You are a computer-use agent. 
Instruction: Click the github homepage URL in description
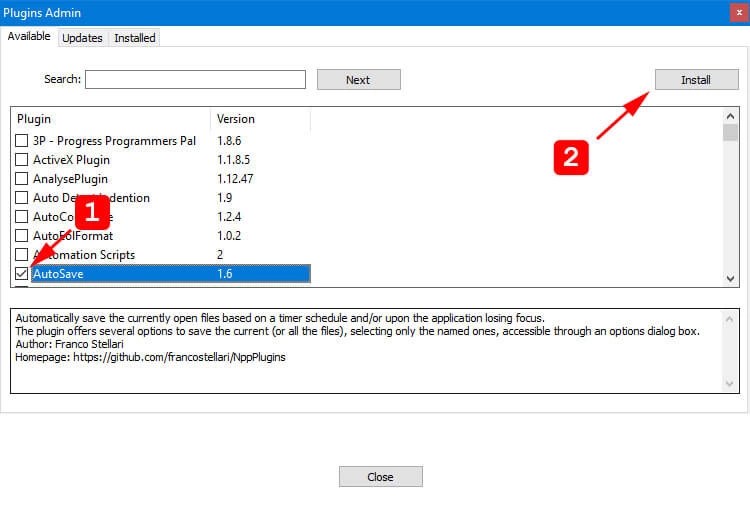tap(179, 357)
